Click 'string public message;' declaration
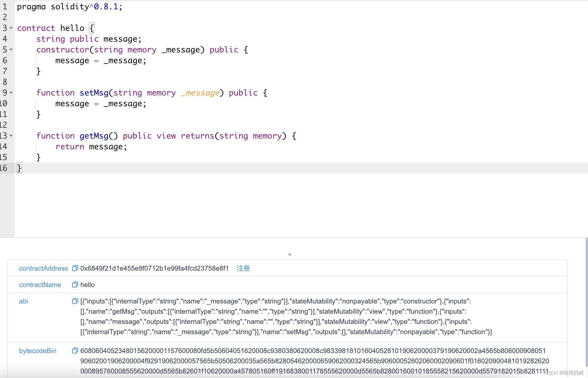The width and height of the screenshot is (588, 378). (89, 39)
